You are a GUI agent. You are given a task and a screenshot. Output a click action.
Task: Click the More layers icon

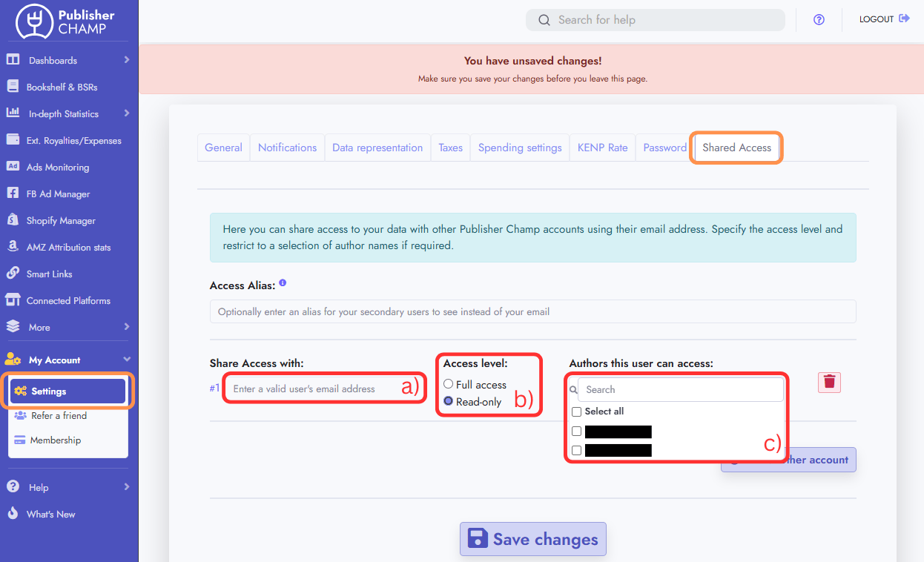pos(13,326)
